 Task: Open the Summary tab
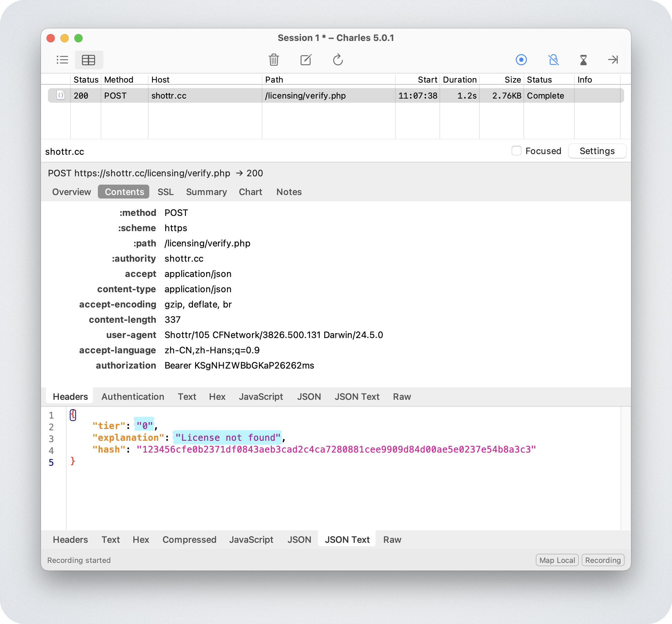(207, 192)
